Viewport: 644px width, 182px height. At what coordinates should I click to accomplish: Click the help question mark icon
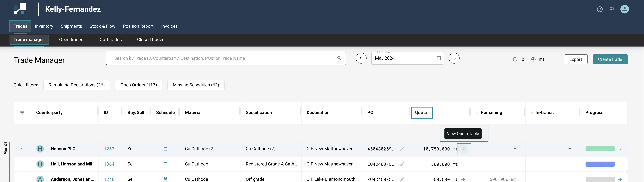click(600, 10)
